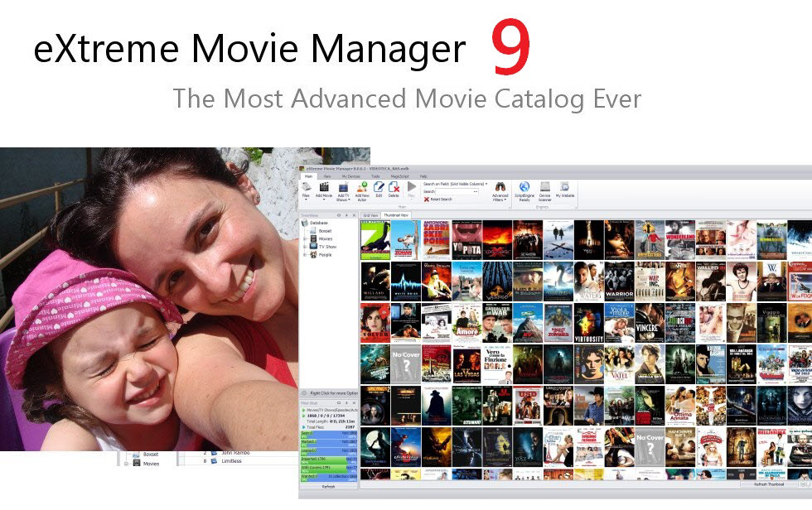Switch to the Thumbnail View tab
The height and width of the screenshot is (510, 812).
click(396, 215)
